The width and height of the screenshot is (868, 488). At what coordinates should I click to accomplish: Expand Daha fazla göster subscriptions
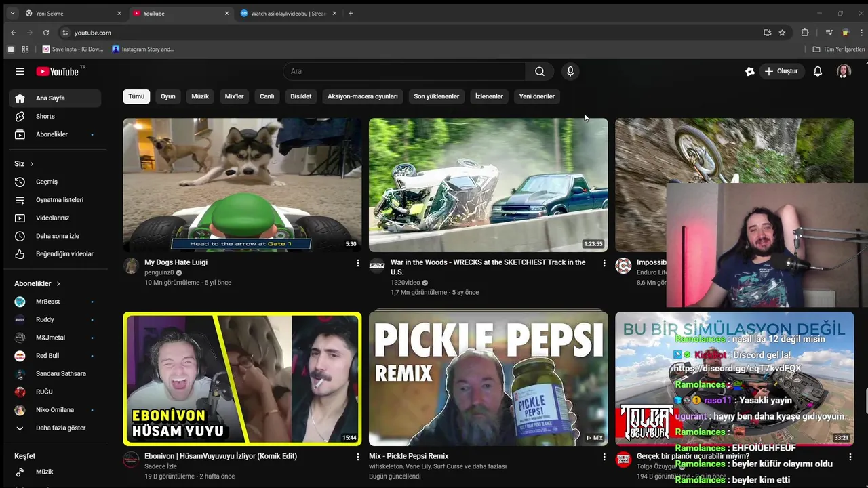[55, 428]
